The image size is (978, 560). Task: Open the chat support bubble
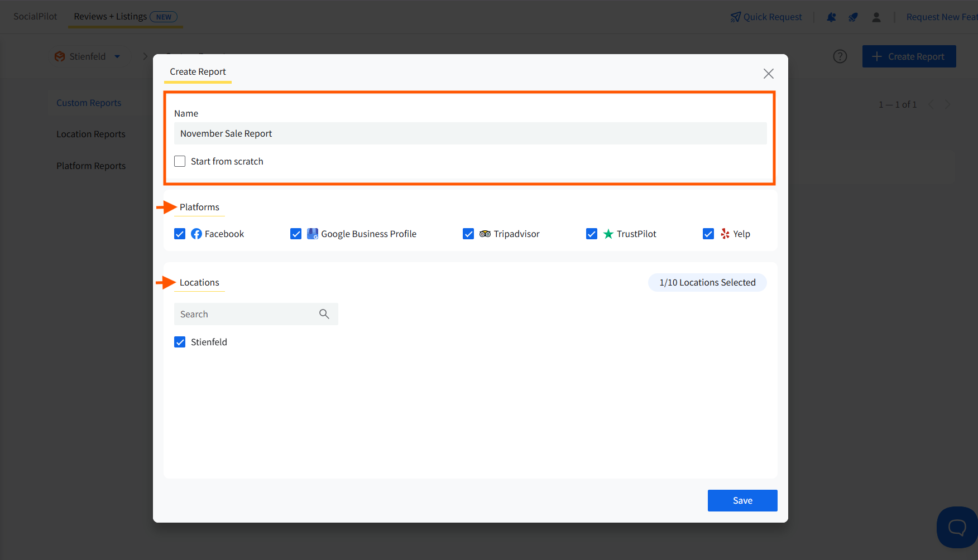957,527
